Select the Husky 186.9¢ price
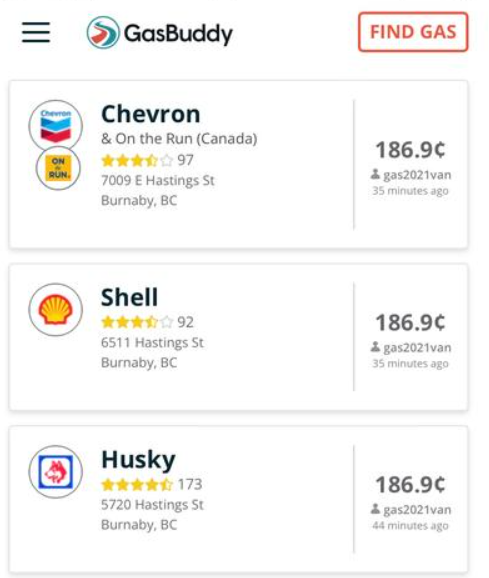Image resolution: width=489 pixels, height=578 pixels. click(x=410, y=484)
